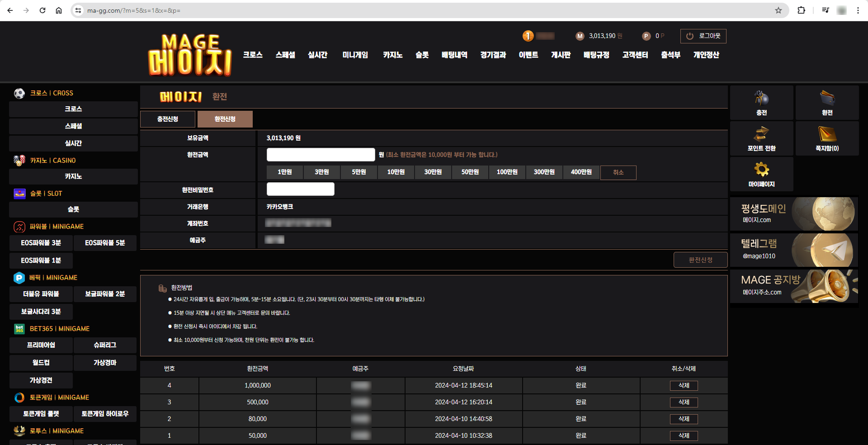This screenshot has width=868, height=445.
Task: Click the soccer ball icon beside 크로스 | CROSS
Action: point(19,93)
